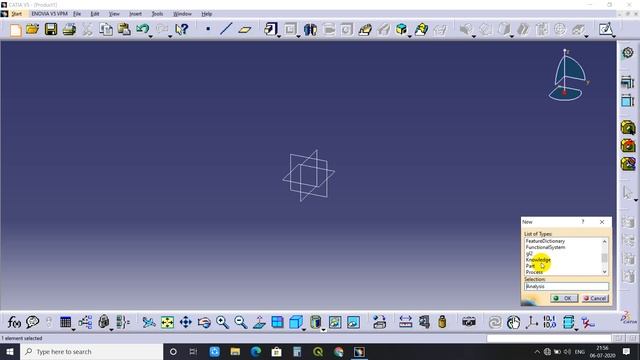The image size is (640, 360).
Task: Click the 3D compass in the viewport
Action: [x=567, y=76]
